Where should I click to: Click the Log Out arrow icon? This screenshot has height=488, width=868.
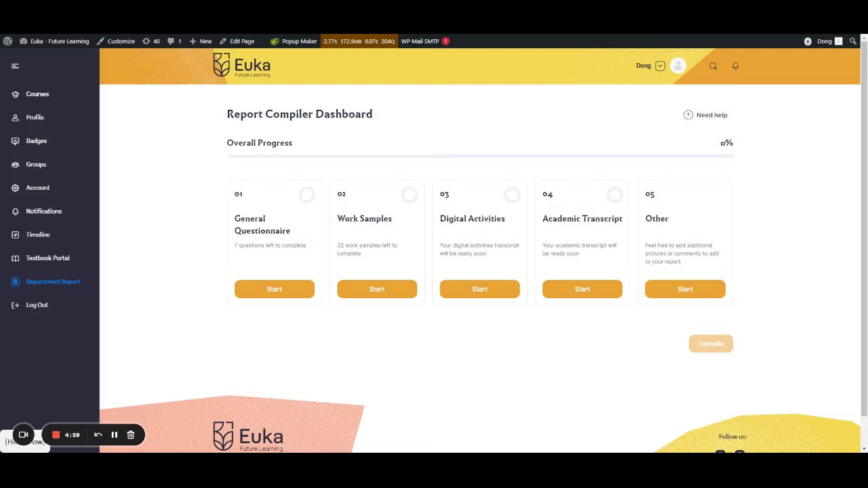tap(15, 305)
